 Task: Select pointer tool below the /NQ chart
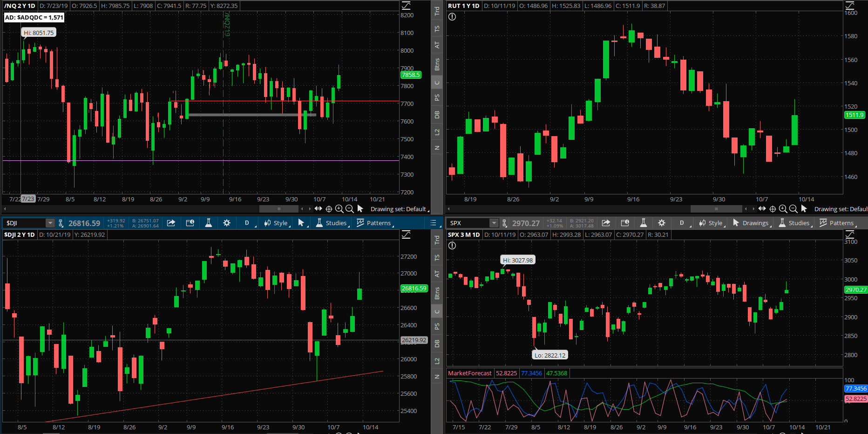coord(360,209)
